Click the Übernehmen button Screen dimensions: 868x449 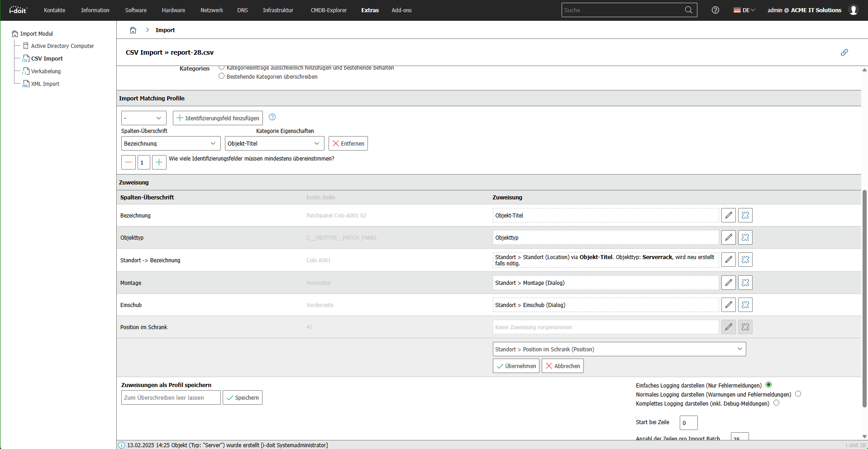[516, 366]
